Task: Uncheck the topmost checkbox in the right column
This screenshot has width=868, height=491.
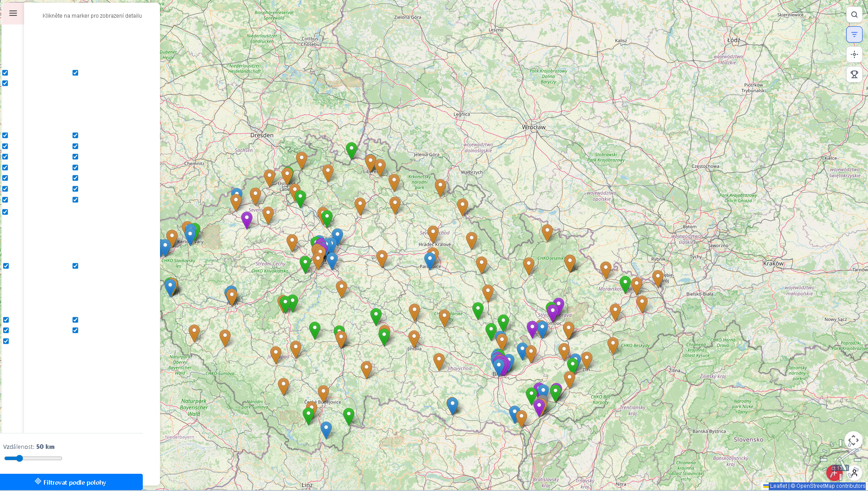Action: pos(75,73)
